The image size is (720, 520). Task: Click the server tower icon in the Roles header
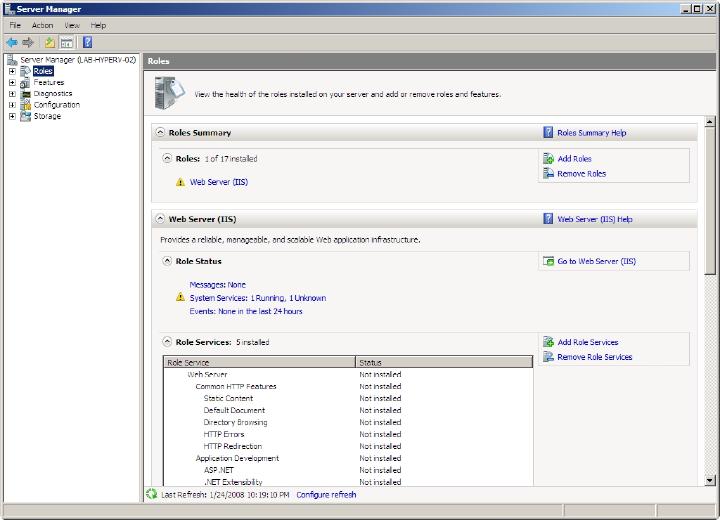coord(169,93)
